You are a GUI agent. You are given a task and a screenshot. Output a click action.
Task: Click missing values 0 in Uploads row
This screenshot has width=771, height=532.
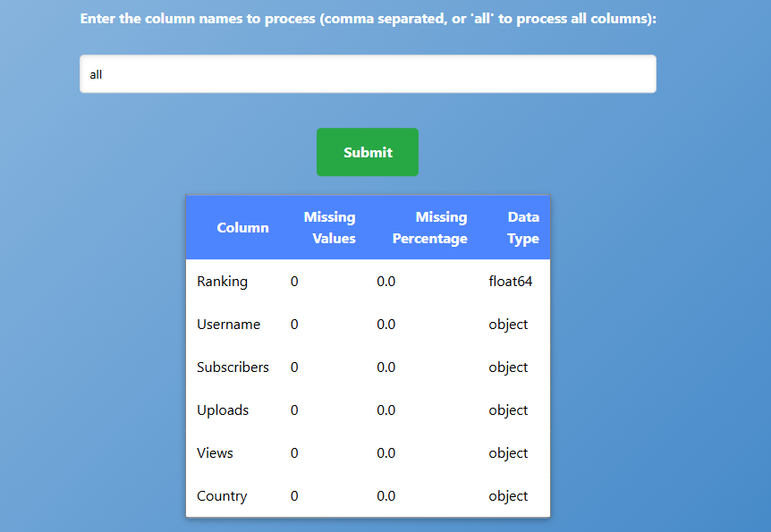click(294, 410)
